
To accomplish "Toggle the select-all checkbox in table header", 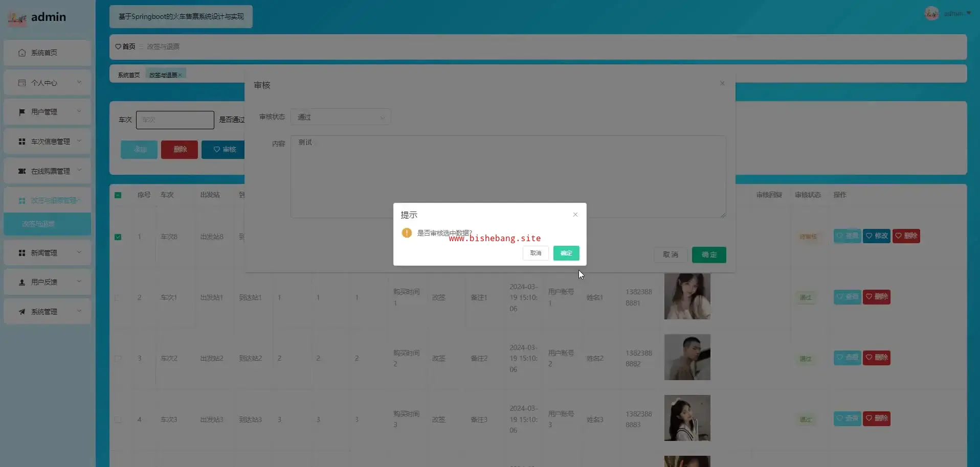I will 118,195.
